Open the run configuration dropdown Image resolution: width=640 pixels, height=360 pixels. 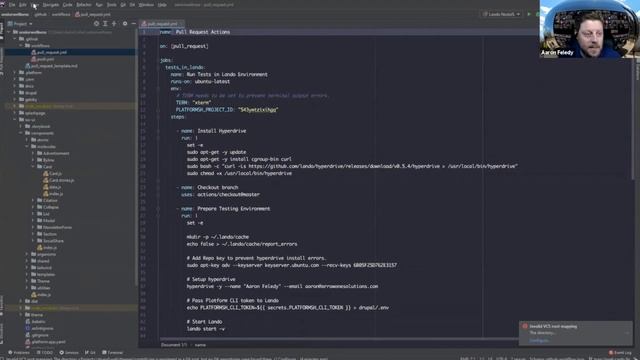(x=501, y=14)
